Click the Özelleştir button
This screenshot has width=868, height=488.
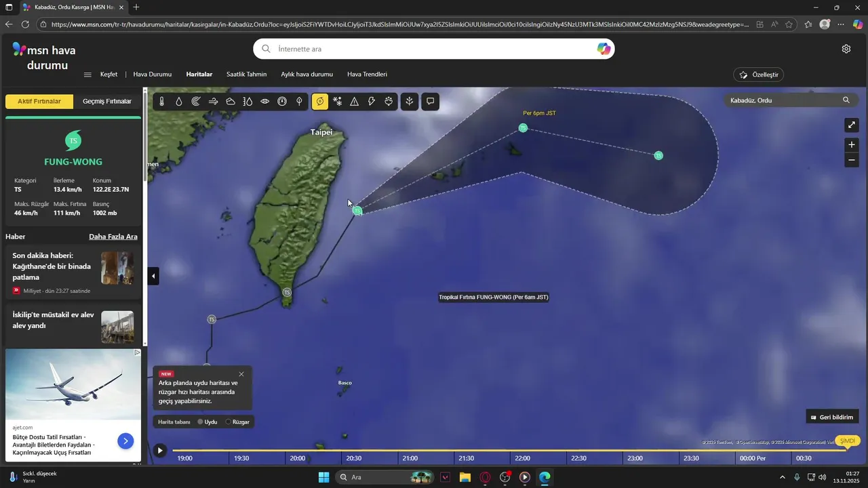click(x=759, y=75)
